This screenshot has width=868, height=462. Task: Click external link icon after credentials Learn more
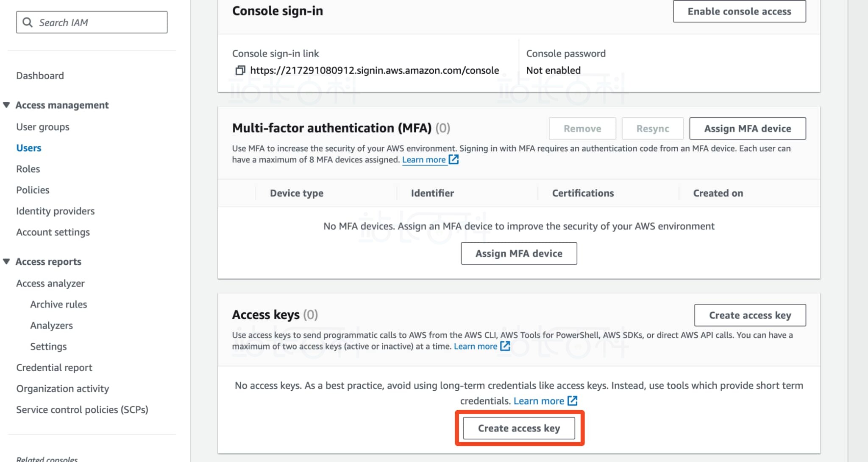pyautogui.click(x=572, y=401)
